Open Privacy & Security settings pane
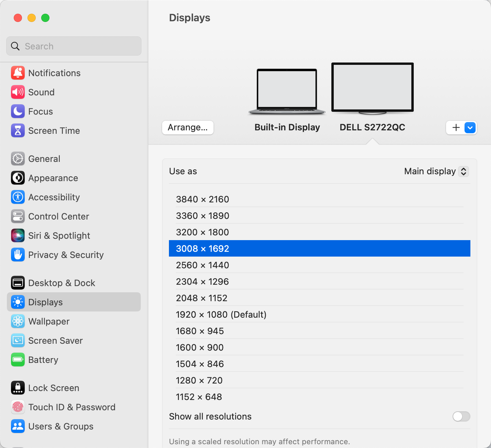 (x=66, y=255)
